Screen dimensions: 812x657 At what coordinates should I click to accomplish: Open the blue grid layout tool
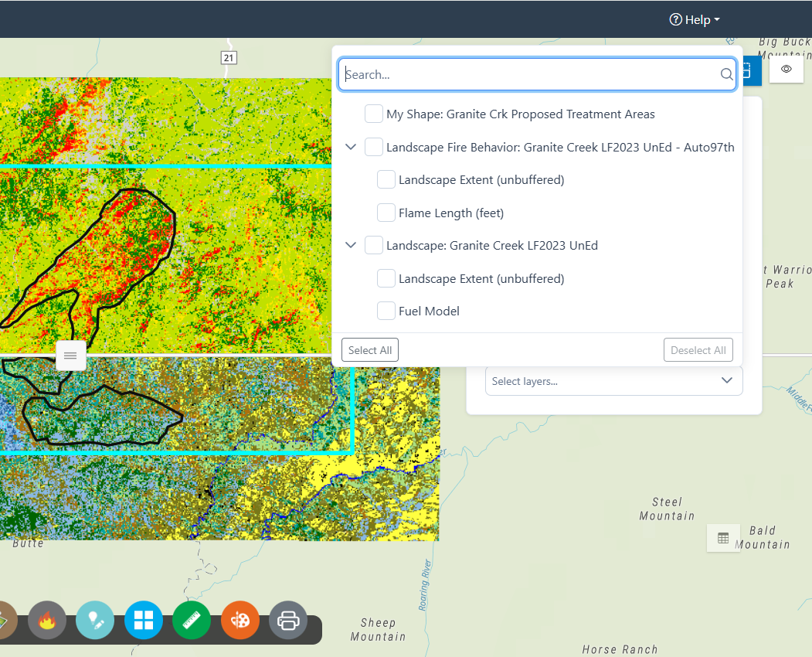(x=144, y=620)
